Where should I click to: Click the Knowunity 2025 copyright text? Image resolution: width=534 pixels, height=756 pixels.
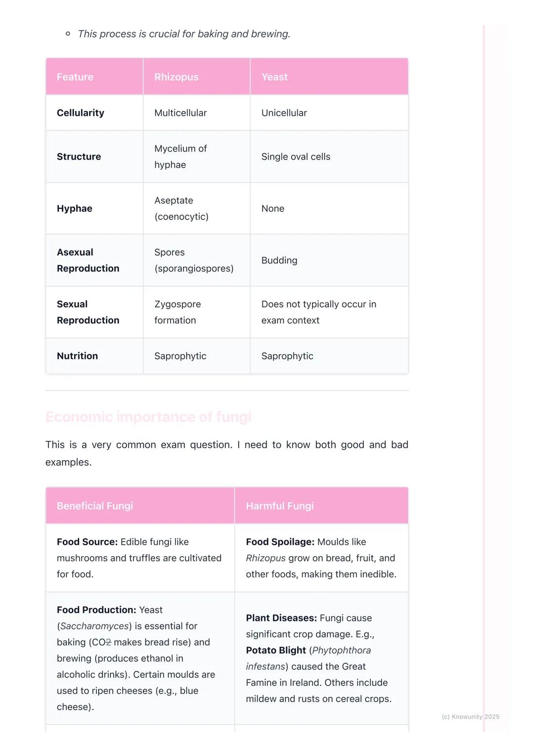(471, 716)
